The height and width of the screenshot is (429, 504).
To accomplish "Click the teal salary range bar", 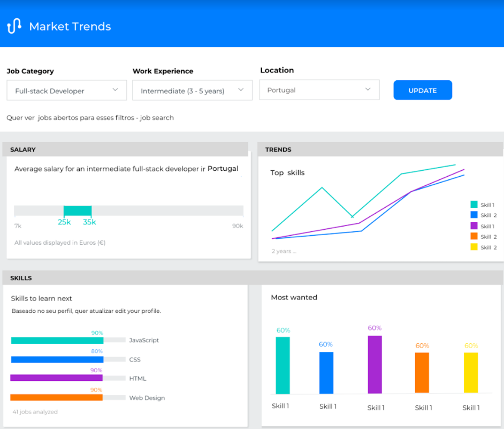I will [78, 211].
